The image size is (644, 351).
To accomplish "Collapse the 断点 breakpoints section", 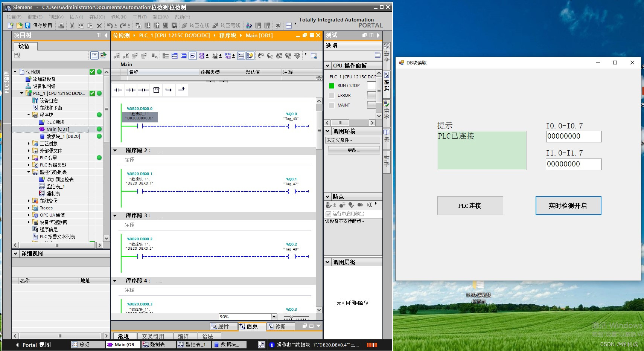I will pyautogui.click(x=327, y=197).
